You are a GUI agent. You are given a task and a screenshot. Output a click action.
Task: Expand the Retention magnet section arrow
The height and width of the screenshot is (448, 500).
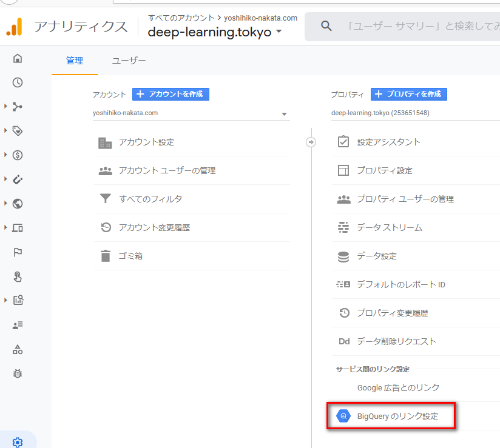pos(5,179)
